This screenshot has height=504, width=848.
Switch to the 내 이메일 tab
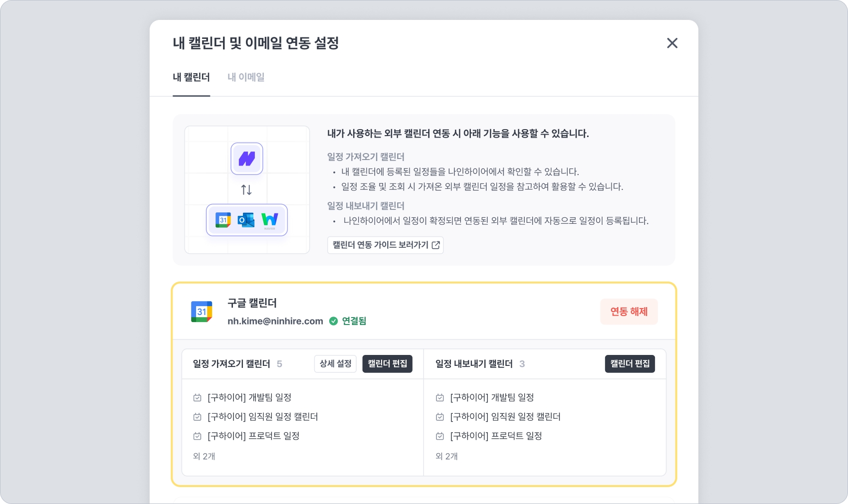pyautogui.click(x=246, y=77)
